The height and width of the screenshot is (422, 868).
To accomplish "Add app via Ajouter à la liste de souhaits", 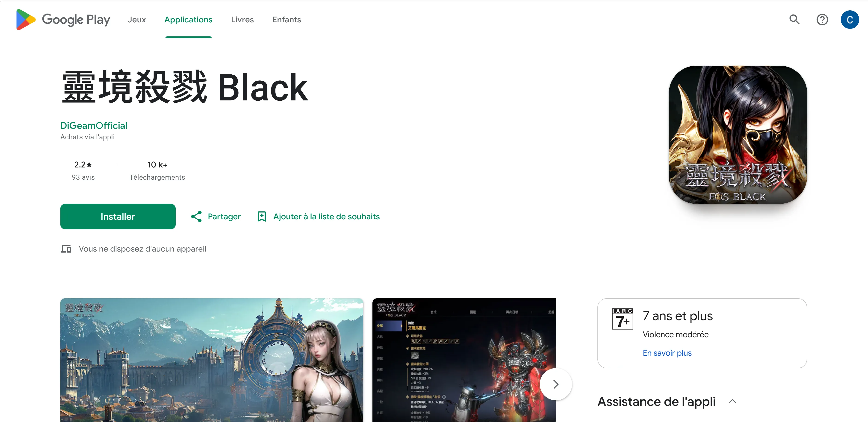I will [x=327, y=217].
